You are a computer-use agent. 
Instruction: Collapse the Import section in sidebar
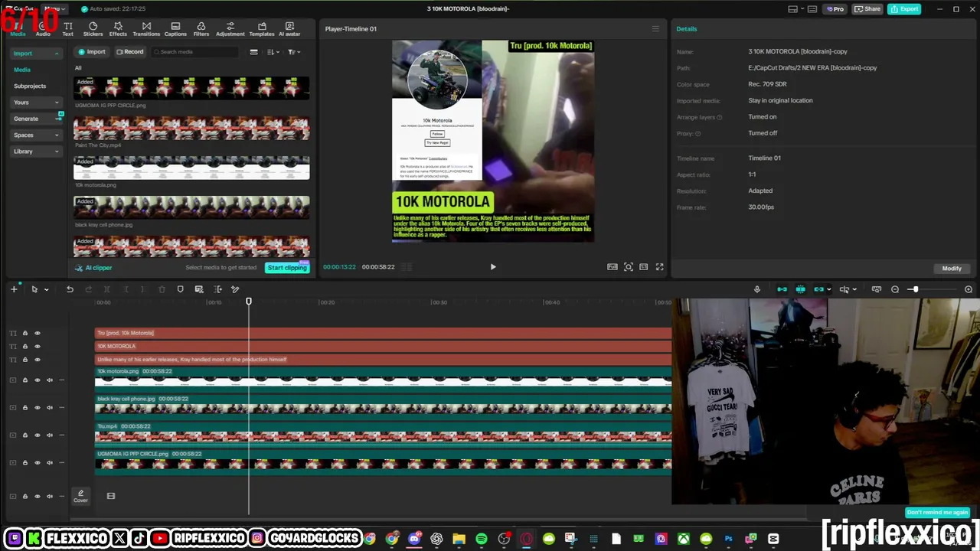click(57, 54)
